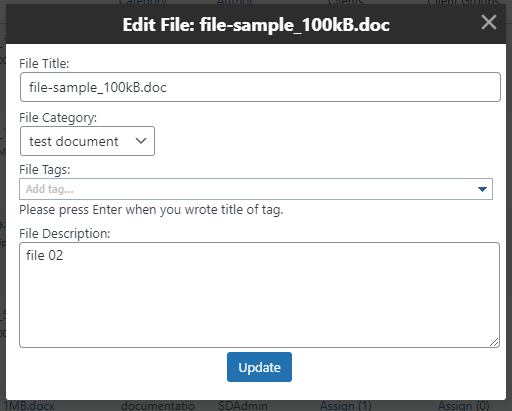Click the textarea resize grip corner

pos(494,342)
